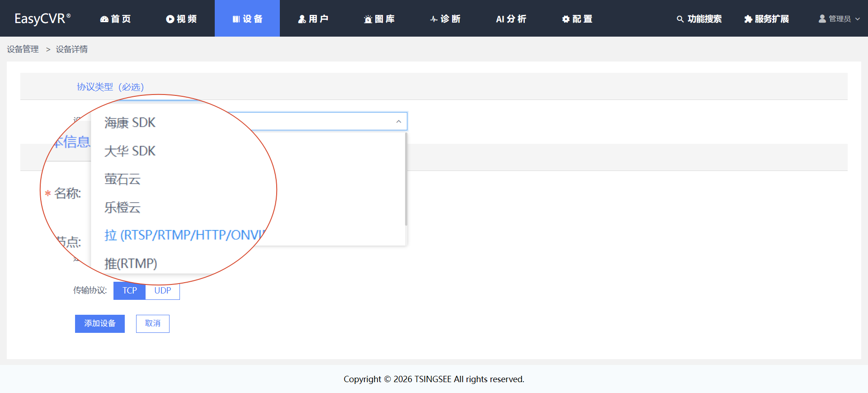The width and height of the screenshot is (868, 393).
Task: Pick 乐橙云 in protocol list
Action: (123, 208)
